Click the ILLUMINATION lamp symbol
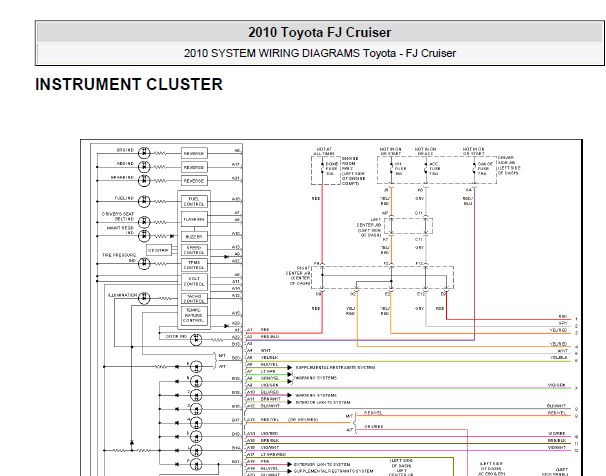Viewport: 606px width, 476px height. click(144, 298)
